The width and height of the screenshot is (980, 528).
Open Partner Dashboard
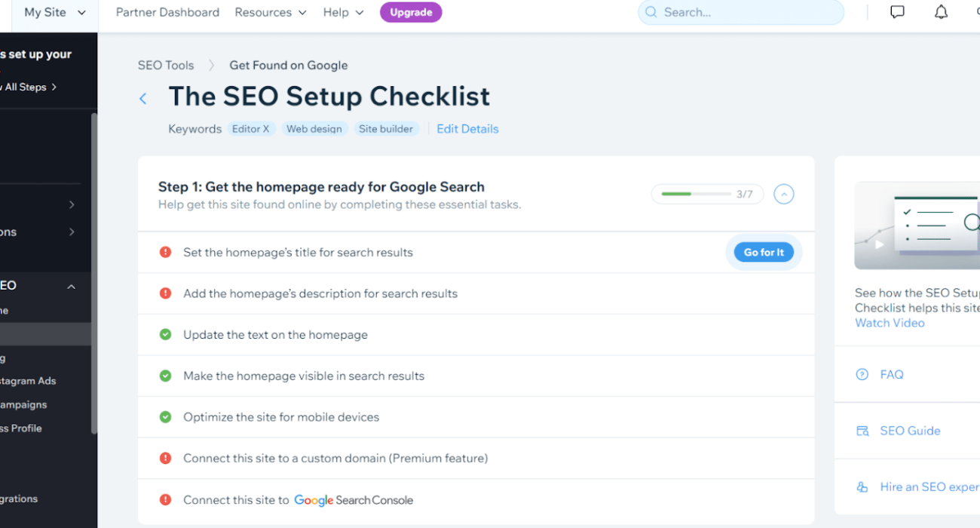pos(167,12)
